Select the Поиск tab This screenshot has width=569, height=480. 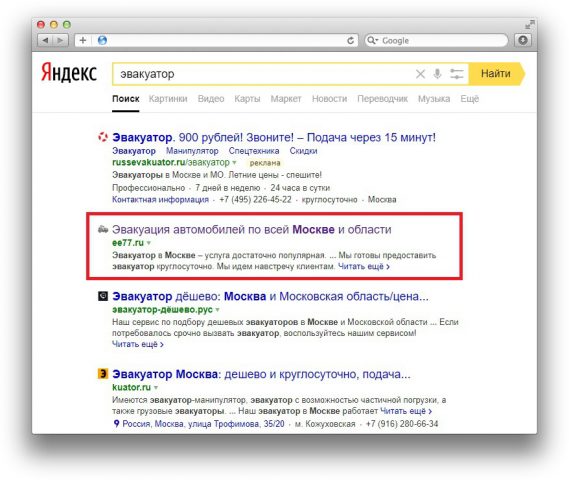(126, 99)
